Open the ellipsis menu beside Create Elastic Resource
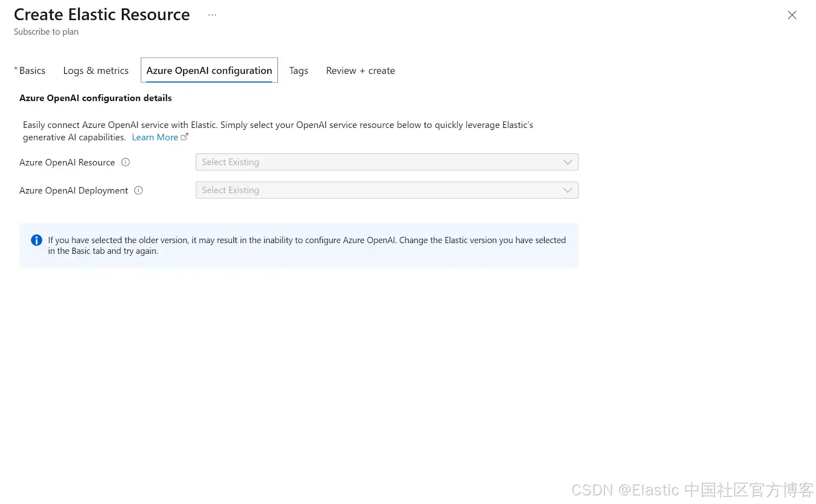Screen dimensions: 816x504 tap(212, 15)
